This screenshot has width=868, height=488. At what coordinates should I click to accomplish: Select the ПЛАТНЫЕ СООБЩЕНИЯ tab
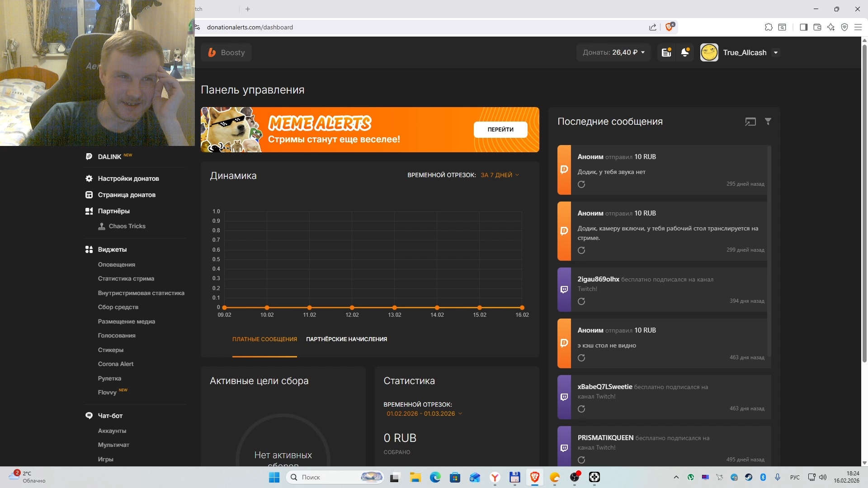[264, 339]
